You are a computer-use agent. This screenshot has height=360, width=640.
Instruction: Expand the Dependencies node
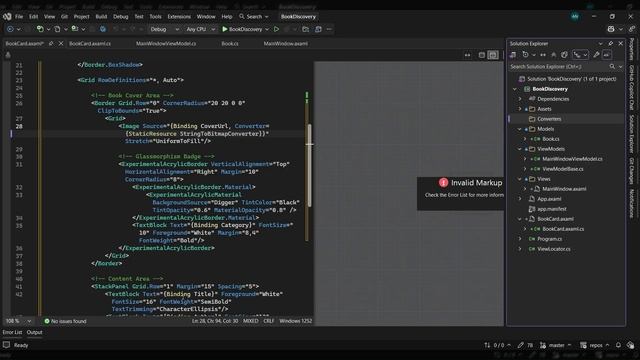coord(520,99)
